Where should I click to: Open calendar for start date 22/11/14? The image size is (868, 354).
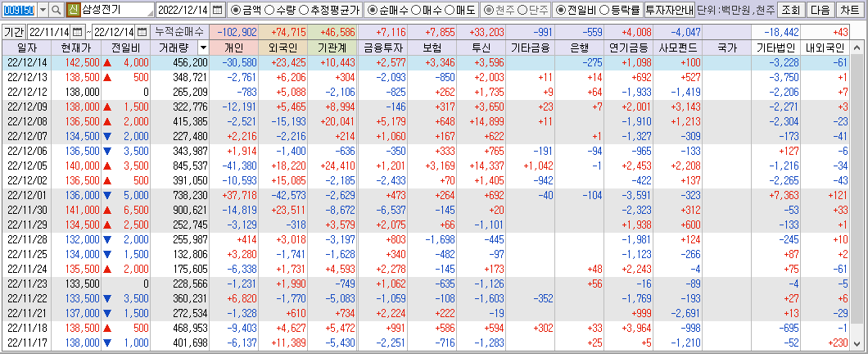(x=77, y=32)
